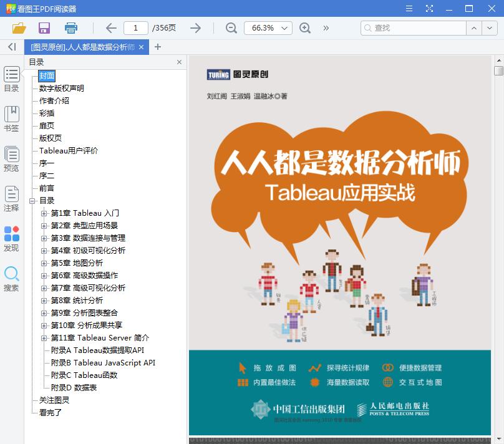Open a file with the folder icon
The height and width of the screenshot is (444, 504).
pyautogui.click(x=19, y=28)
